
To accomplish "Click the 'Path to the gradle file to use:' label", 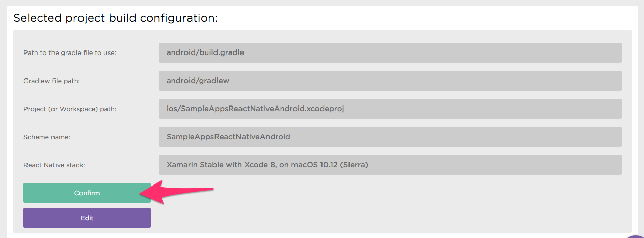I will (x=70, y=53).
